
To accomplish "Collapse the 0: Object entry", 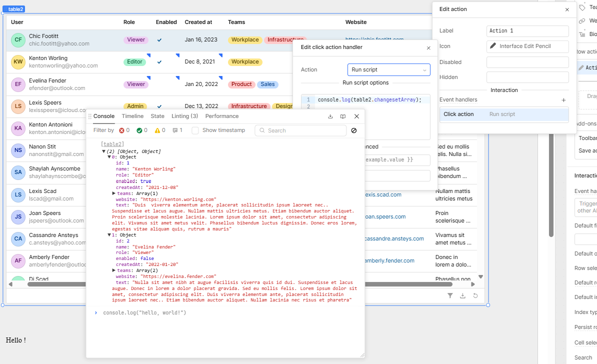I will coord(109,157).
